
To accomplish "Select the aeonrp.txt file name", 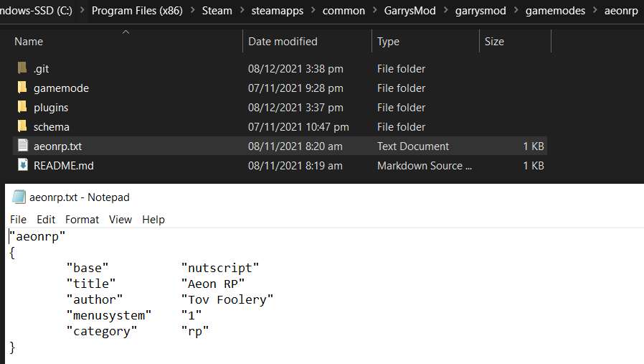I will click(57, 146).
